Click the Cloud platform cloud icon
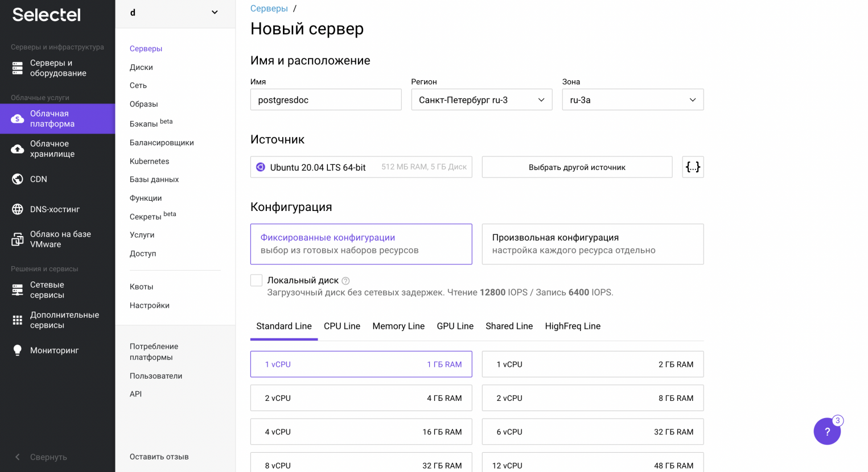 click(x=18, y=119)
